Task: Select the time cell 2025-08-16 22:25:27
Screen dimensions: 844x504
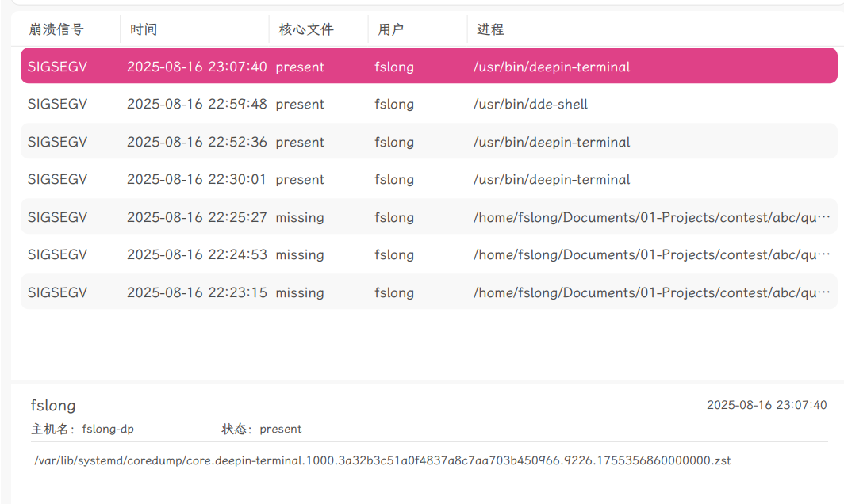Action: (197, 217)
